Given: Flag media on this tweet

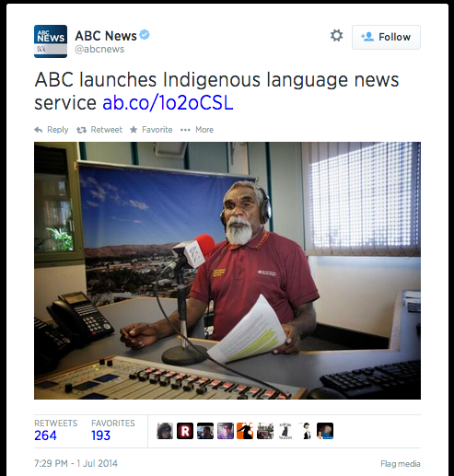Looking at the screenshot, I should 401,464.
